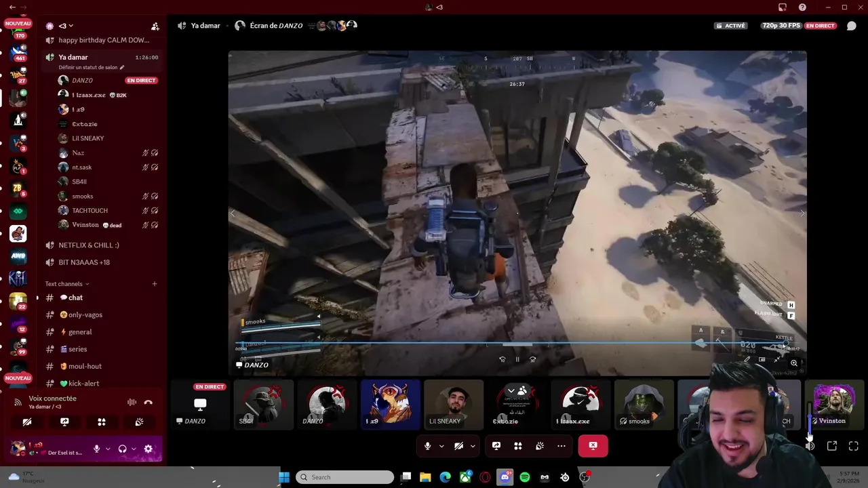Show previous stream with left arrow
Screen dimensions: 868x488
point(233,213)
